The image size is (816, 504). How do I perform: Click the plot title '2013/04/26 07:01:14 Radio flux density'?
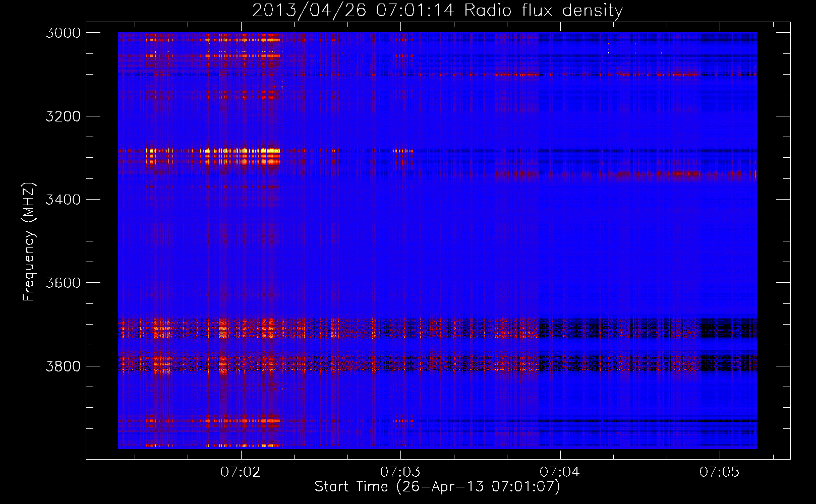(x=437, y=11)
